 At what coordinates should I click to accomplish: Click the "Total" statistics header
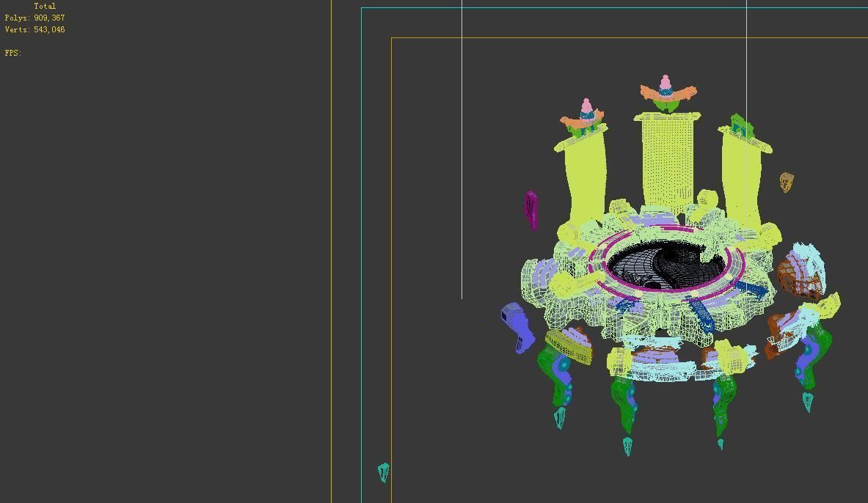(x=45, y=6)
